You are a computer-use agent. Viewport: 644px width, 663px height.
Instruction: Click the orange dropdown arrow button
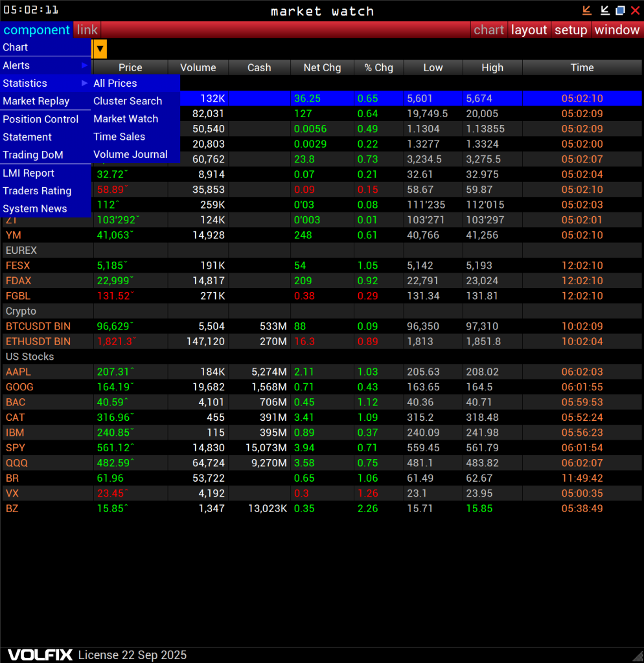click(x=100, y=49)
